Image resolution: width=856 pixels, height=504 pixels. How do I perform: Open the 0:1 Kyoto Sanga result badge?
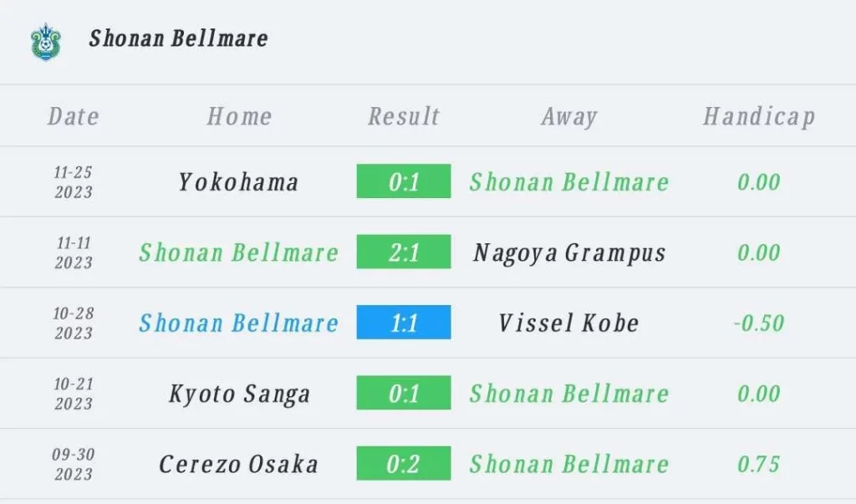click(x=404, y=393)
